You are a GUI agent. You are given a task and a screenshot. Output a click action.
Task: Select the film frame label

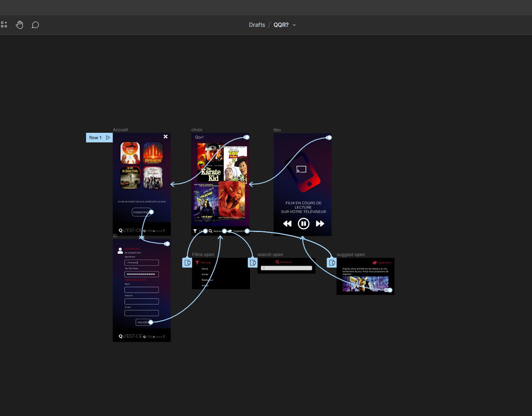click(277, 130)
